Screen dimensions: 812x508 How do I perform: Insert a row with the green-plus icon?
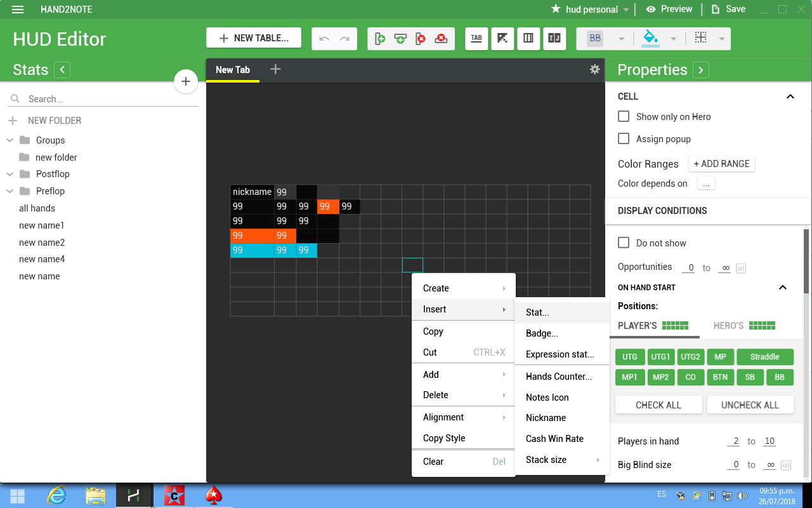(400, 39)
